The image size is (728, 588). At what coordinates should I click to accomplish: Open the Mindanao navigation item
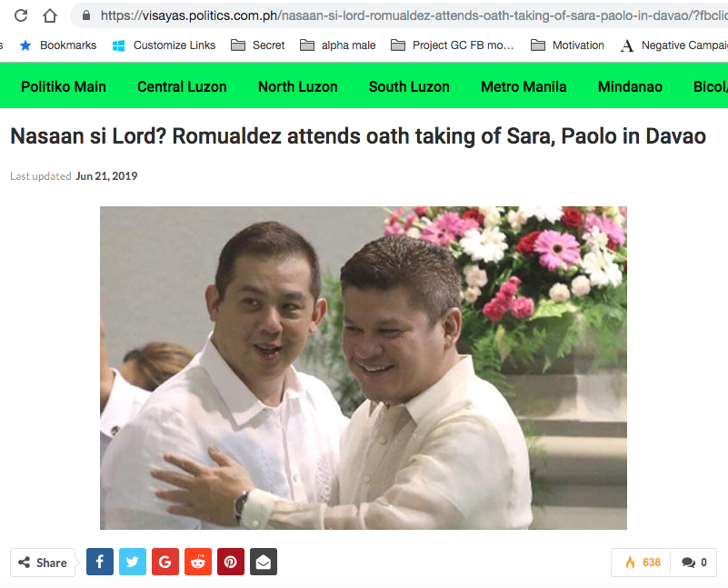tap(630, 86)
